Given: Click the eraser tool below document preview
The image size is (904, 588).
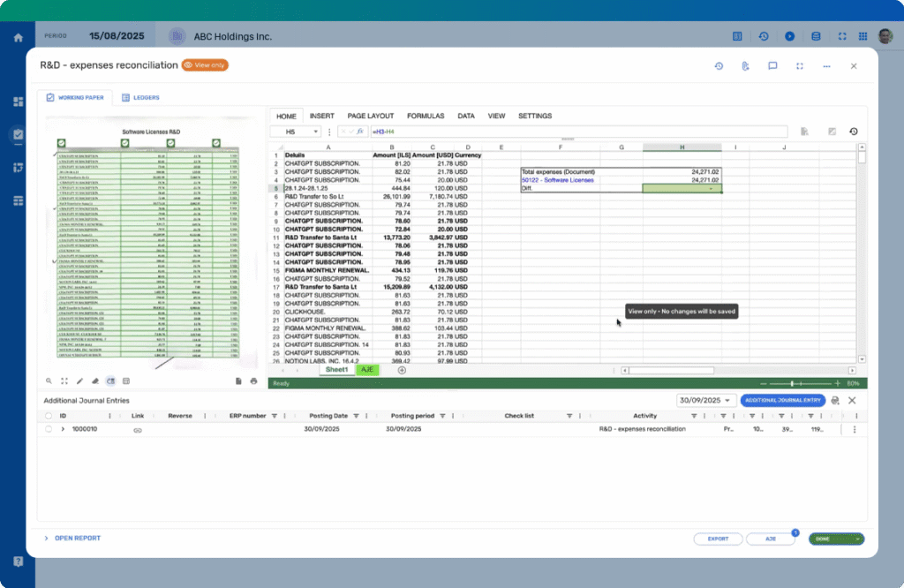Looking at the screenshot, I should point(95,381).
